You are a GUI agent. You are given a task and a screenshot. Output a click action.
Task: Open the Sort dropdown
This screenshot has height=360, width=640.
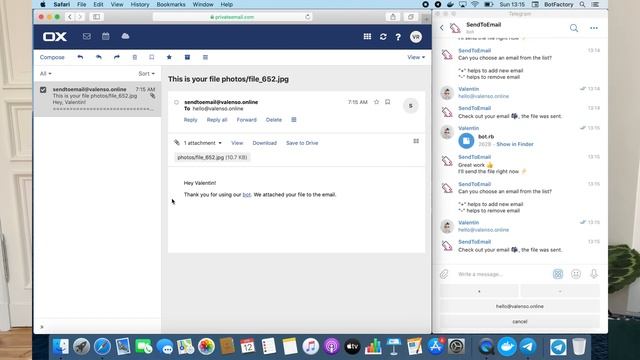tap(147, 74)
